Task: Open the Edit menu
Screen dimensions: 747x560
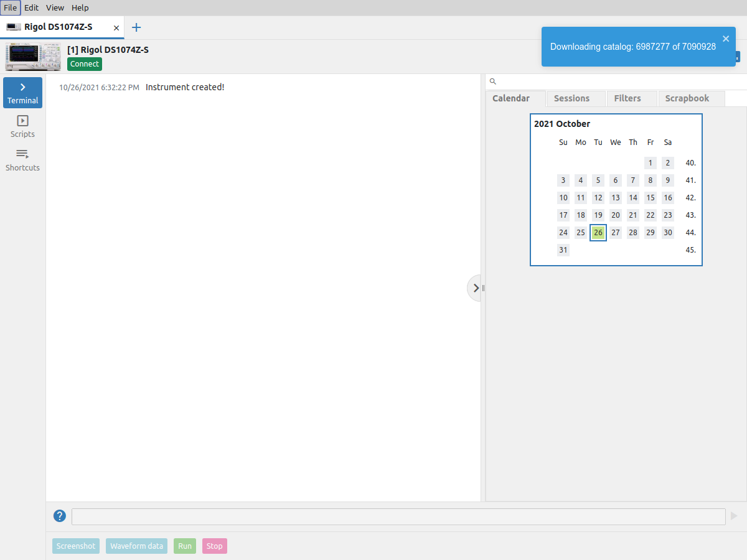Action: coord(31,7)
